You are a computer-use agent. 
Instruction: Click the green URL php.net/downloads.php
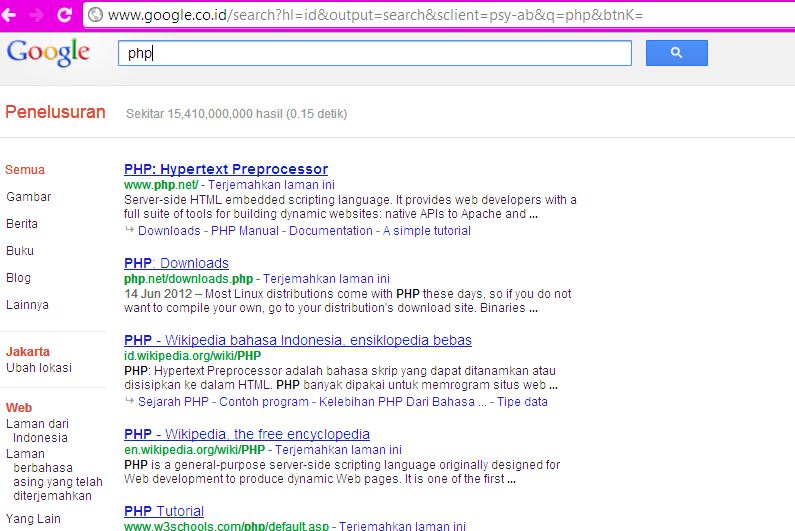tap(189, 278)
